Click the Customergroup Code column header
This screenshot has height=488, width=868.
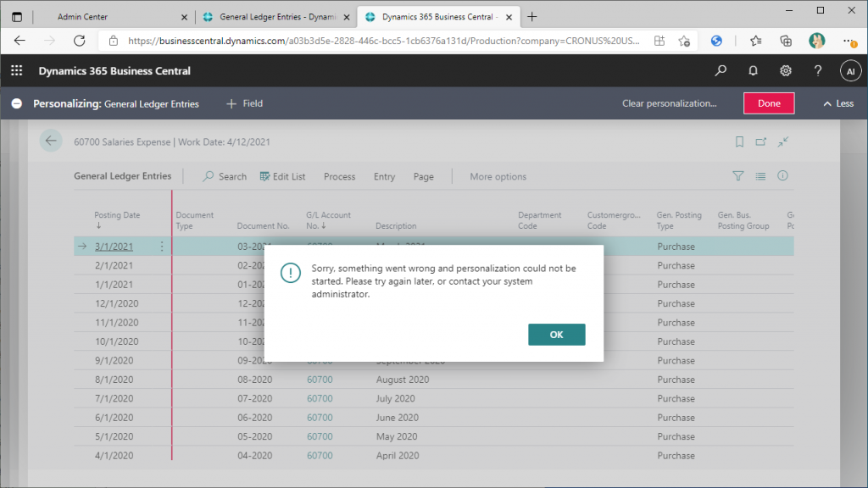pos(614,220)
